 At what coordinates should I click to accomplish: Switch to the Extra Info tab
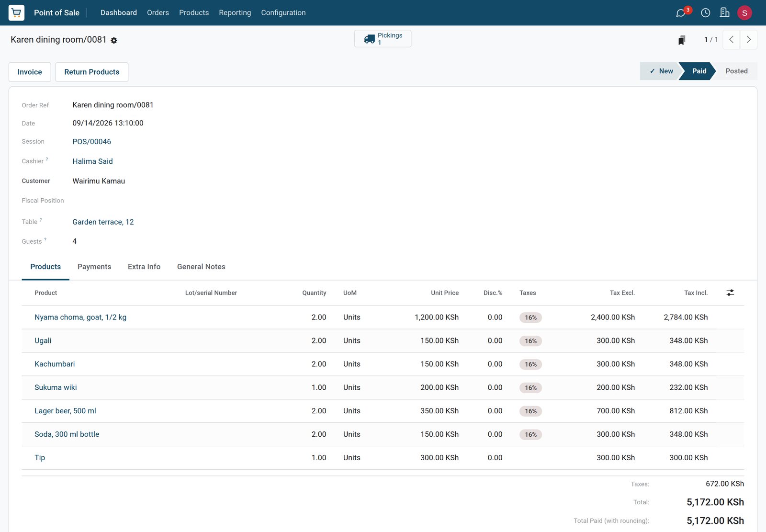[144, 267]
